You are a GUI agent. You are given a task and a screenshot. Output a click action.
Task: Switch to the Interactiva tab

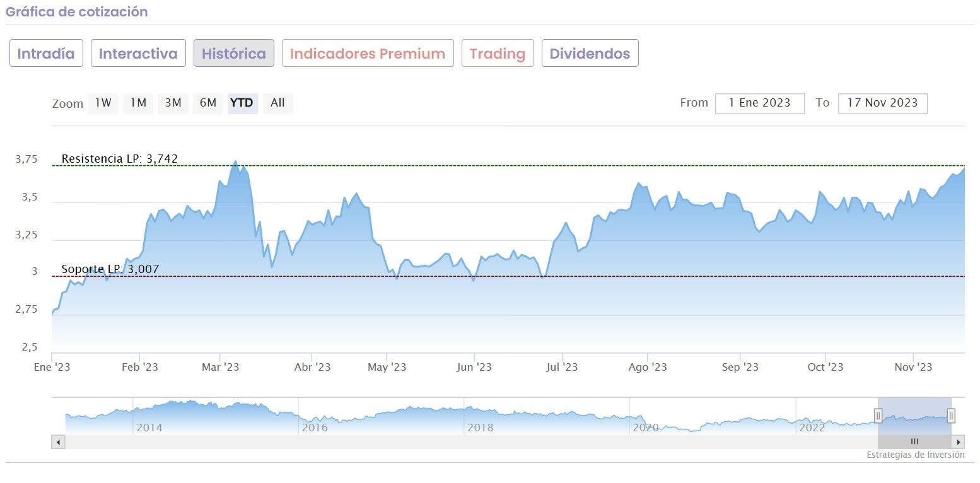[138, 54]
